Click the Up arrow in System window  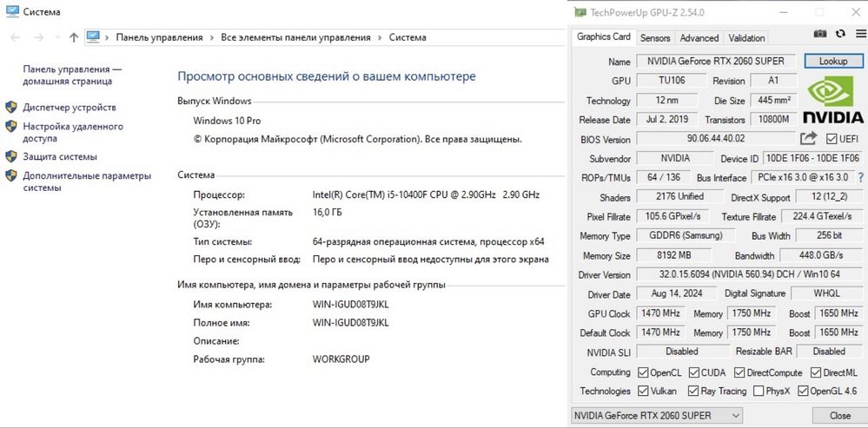[74, 37]
